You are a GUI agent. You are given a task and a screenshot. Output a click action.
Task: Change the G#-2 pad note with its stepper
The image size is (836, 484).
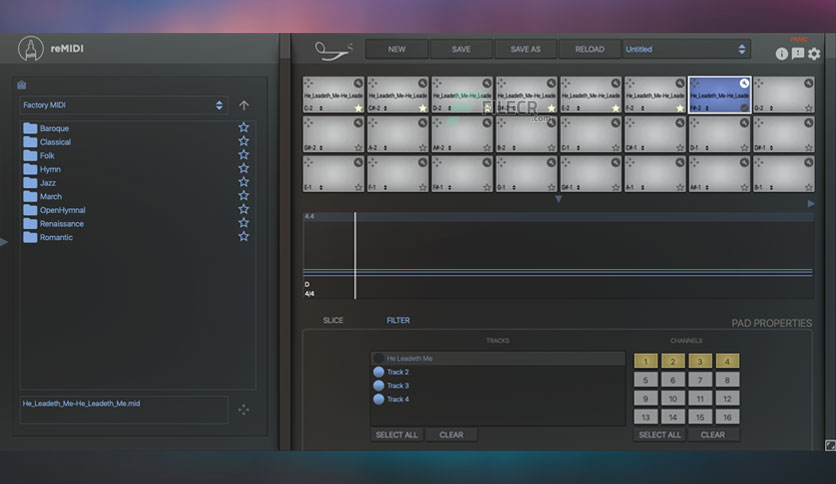[x=321, y=148]
